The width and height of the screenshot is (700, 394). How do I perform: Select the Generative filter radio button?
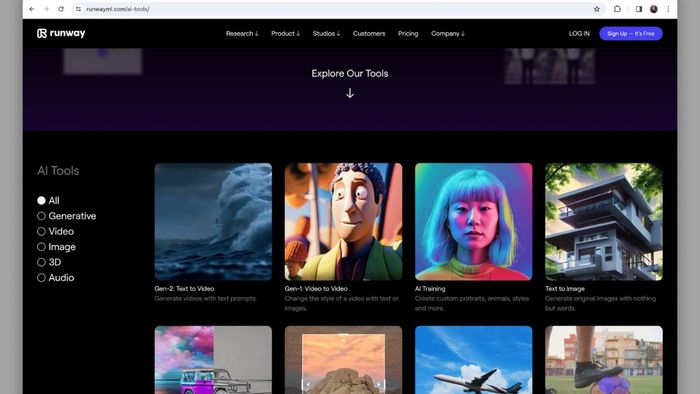coord(42,216)
